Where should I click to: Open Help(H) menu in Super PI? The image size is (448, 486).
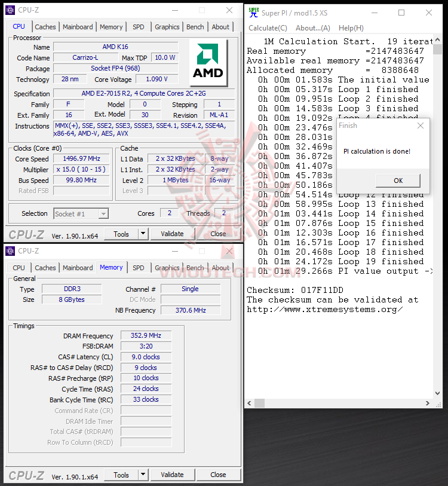[351, 28]
